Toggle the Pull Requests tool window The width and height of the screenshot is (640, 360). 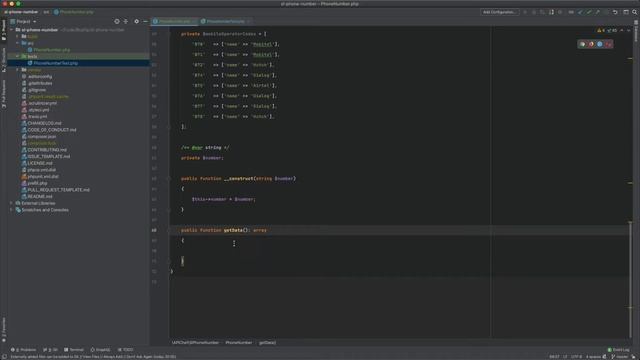coord(4,94)
